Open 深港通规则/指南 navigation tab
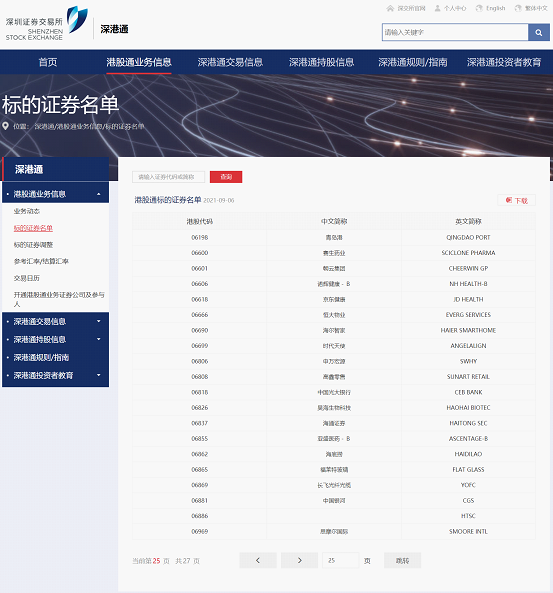Screen dimensions: 553x593 (413, 62)
